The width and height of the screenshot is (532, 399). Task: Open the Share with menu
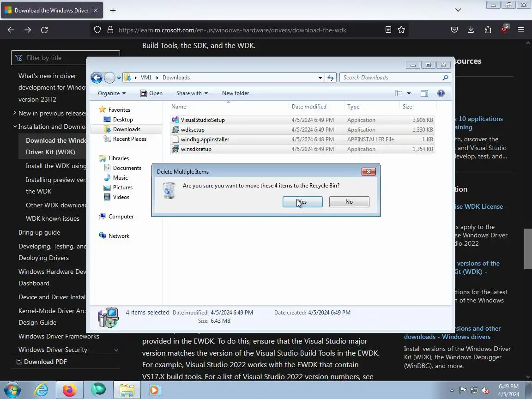[192, 93]
